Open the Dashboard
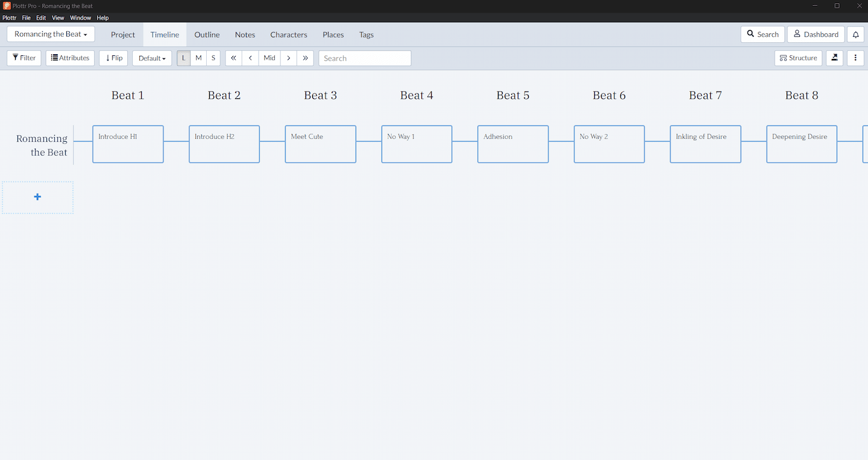 pos(816,34)
